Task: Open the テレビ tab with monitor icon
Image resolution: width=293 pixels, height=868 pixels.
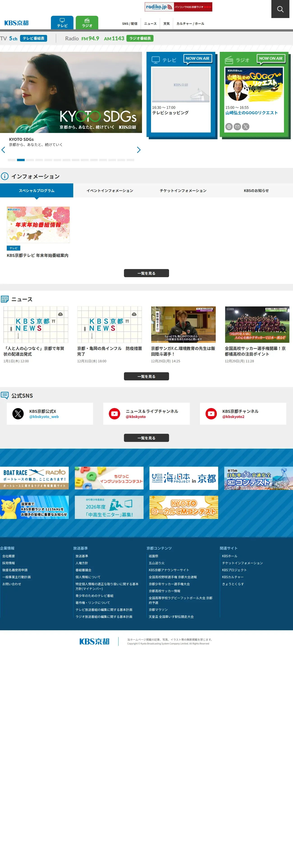Action: pyautogui.click(x=62, y=23)
